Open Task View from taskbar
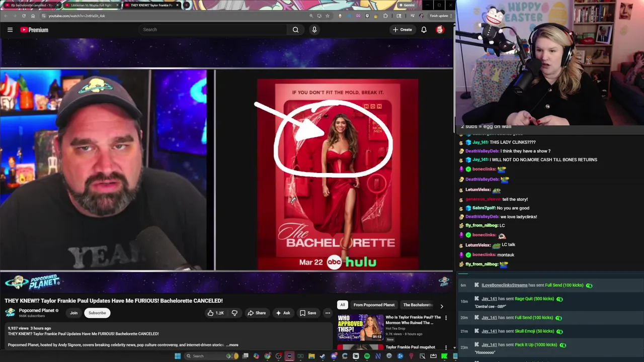This screenshot has height=362, width=644. (x=245, y=356)
